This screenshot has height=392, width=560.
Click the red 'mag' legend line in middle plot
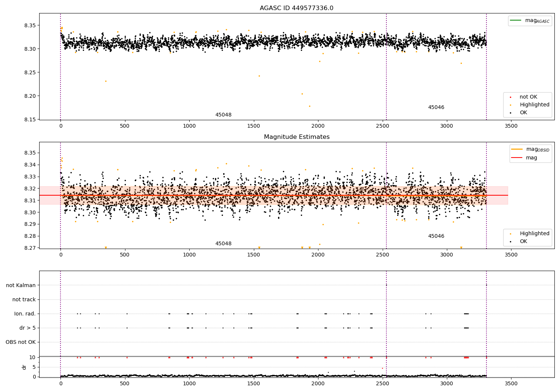point(517,158)
